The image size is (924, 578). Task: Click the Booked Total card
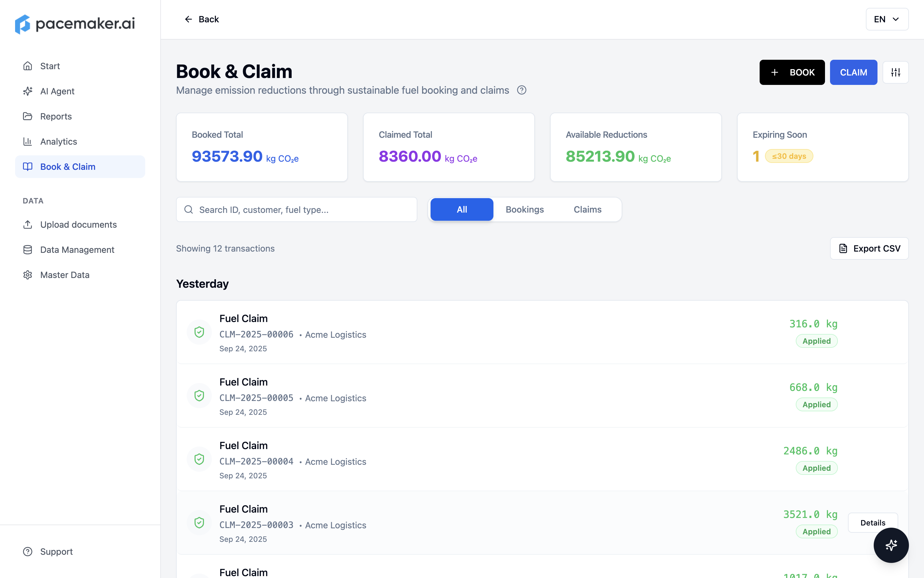262,147
